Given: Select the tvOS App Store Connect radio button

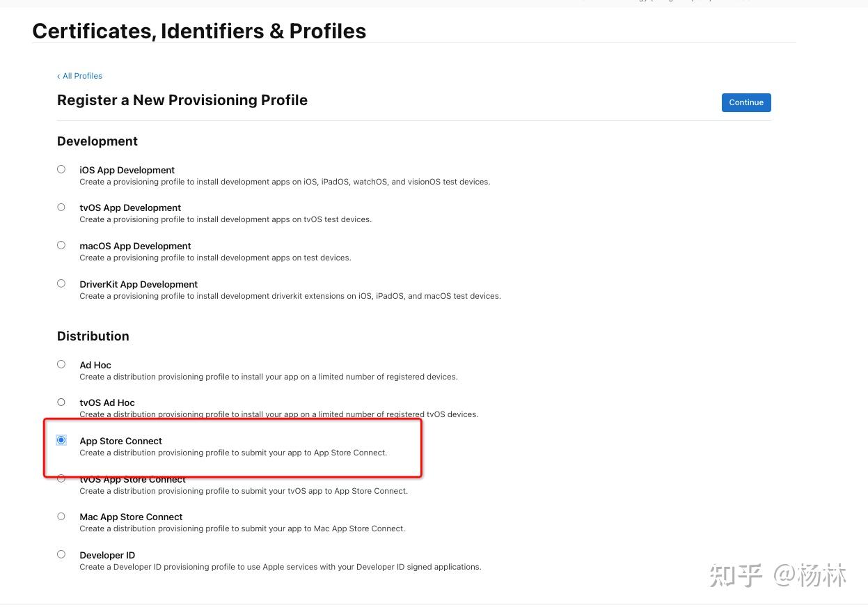Looking at the screenshot, I should [x=61, y=479].
